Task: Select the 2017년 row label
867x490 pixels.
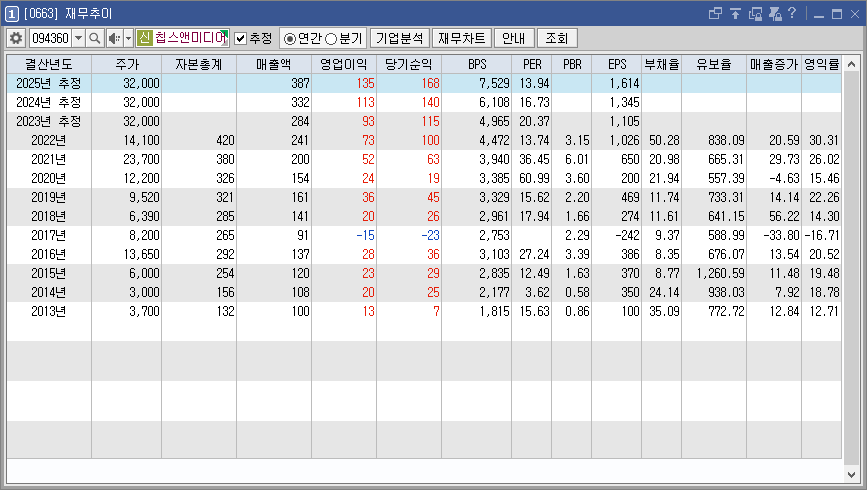Action: point(49,235)
